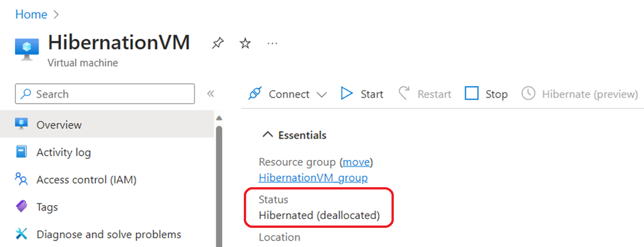The width and height of the screenshot is (644, 247).
Task: Start the virtual machine
Action: click(362, 94)
